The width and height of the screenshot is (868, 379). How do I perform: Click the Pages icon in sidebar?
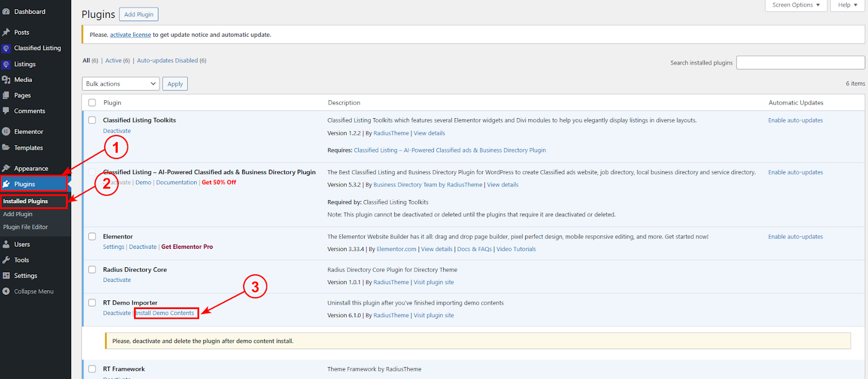pos(6,95)
